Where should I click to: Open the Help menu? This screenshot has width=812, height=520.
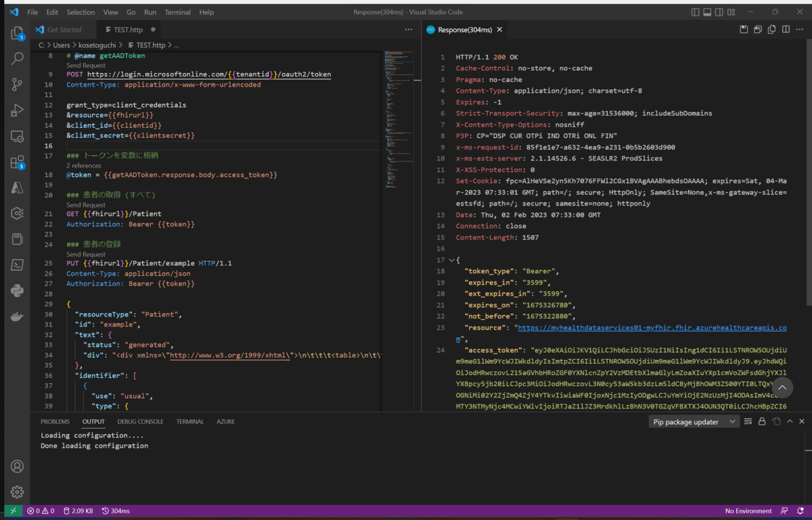click(x=206, y=12)
